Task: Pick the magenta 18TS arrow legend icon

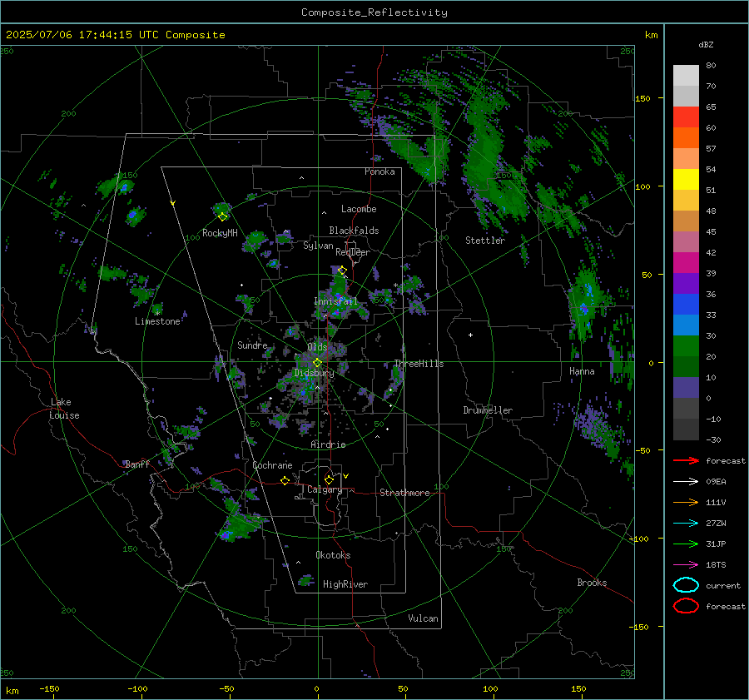Action: pos(686,565)
